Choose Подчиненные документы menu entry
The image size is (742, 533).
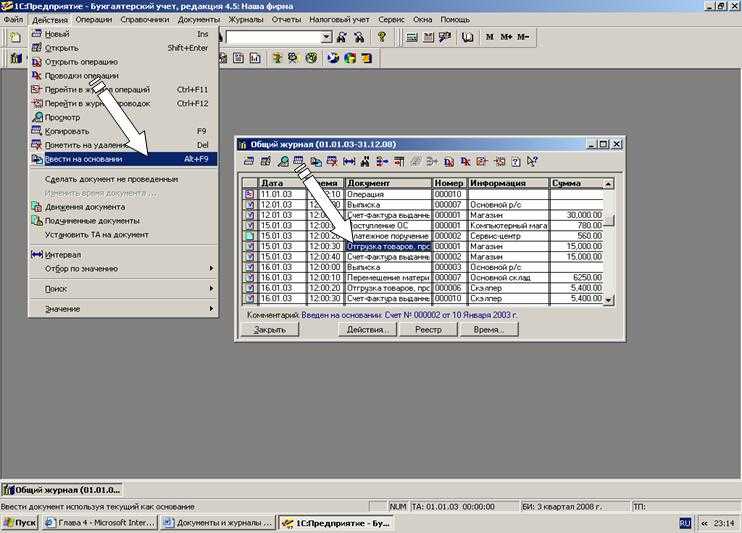pyautogui.click(x=123, y=221)
